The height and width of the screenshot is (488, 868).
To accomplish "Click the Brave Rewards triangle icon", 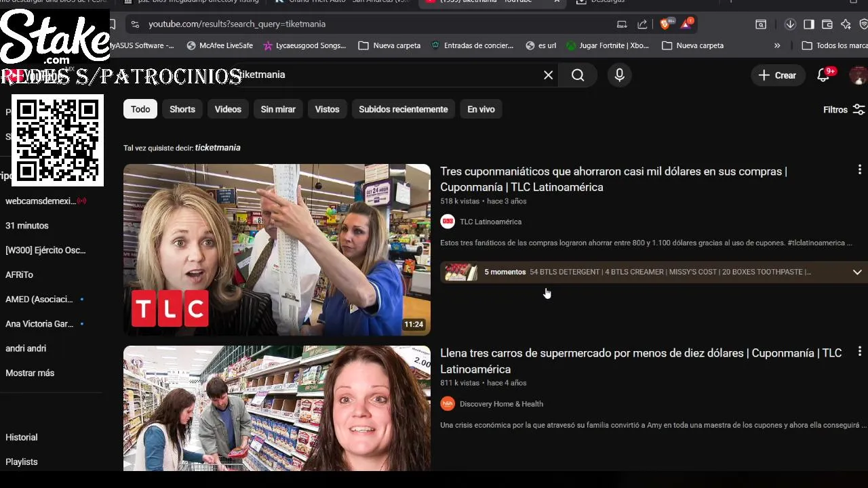I will [686, 24].
